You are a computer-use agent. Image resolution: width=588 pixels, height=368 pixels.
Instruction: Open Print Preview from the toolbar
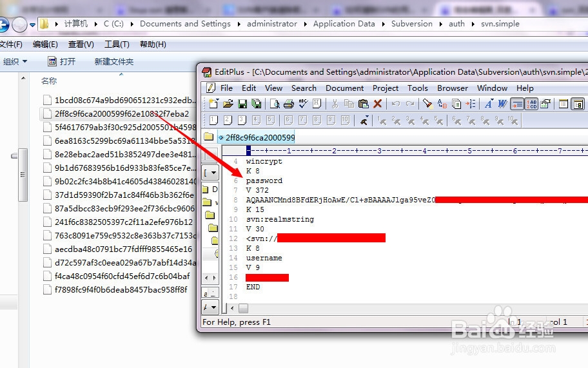(275, 103)
